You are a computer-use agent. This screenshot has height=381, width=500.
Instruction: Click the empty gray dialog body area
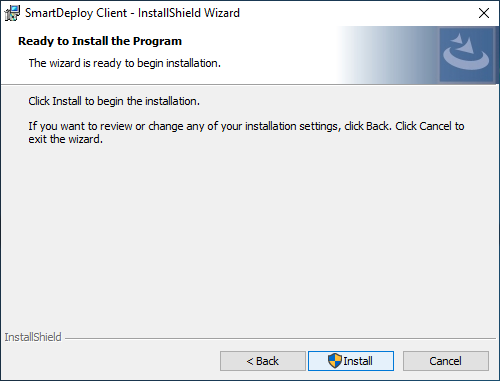(x=250, y=233)
